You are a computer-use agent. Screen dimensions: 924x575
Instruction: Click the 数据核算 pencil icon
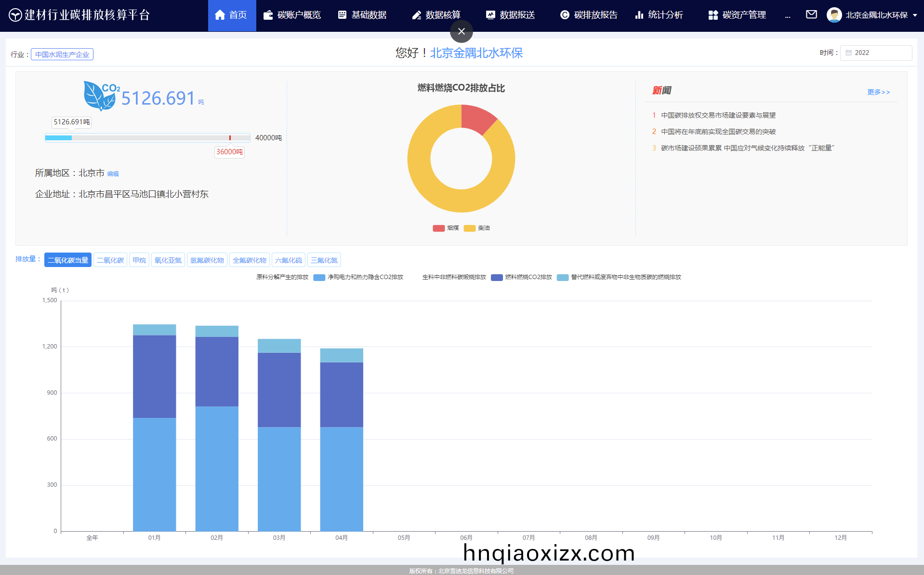pos(417,15)
